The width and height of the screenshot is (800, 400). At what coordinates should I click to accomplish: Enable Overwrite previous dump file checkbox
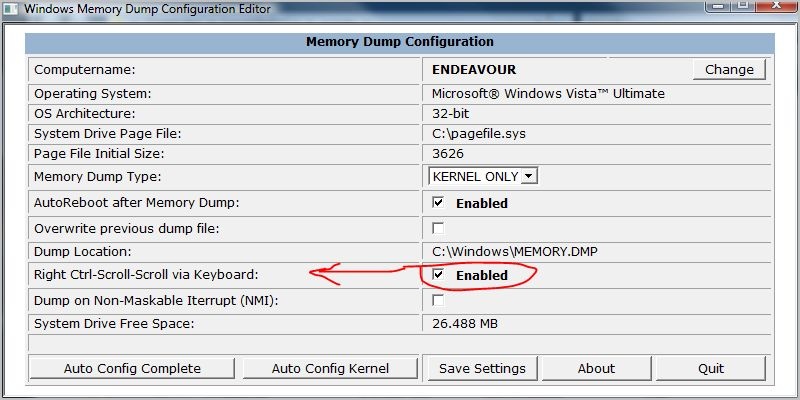(438, 228)
